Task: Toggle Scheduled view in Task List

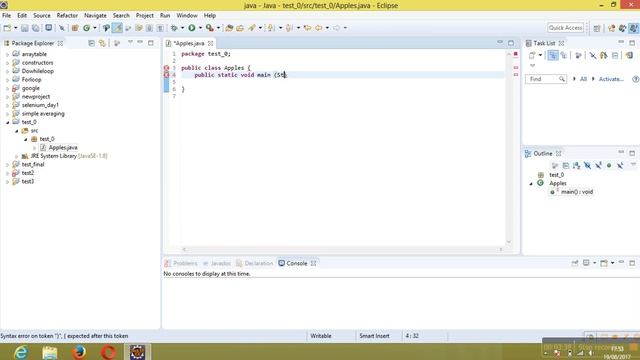Action: click(564, 55)
